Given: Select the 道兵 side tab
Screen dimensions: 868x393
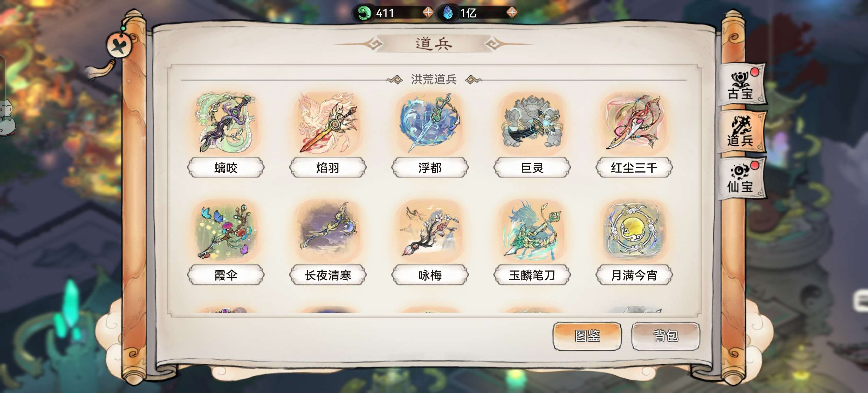Looking at the screenshot, I should click(742, 131).
